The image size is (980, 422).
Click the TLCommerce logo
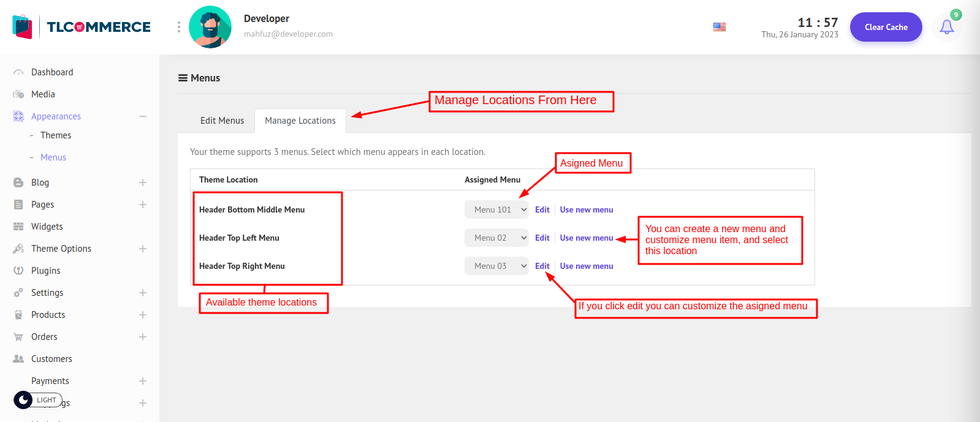82,27
